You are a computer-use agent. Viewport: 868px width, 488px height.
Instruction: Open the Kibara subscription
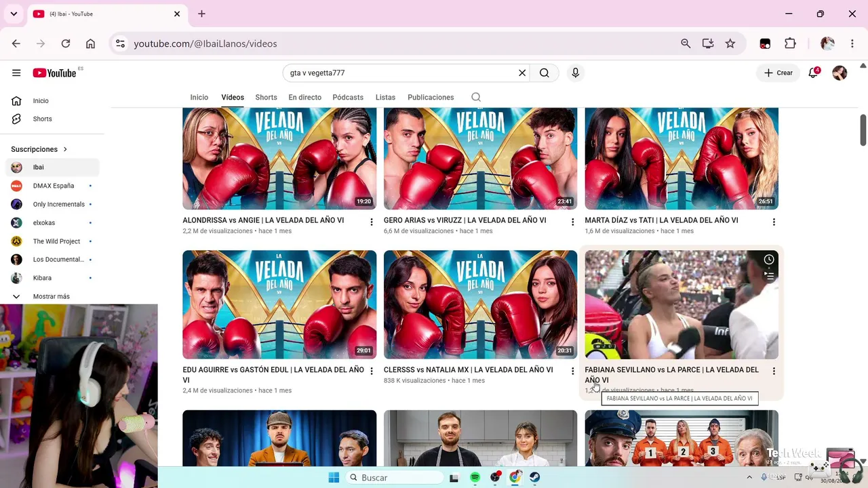pos(53,278)
